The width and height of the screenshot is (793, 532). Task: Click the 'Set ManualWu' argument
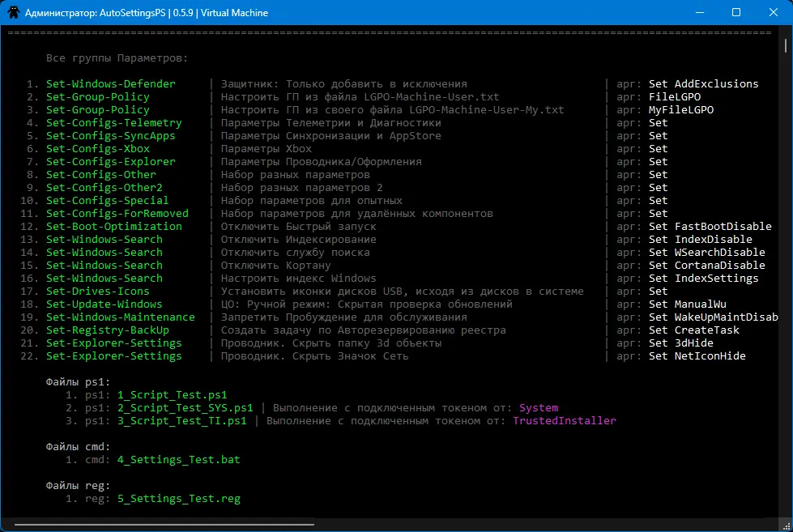pos(688,304)
